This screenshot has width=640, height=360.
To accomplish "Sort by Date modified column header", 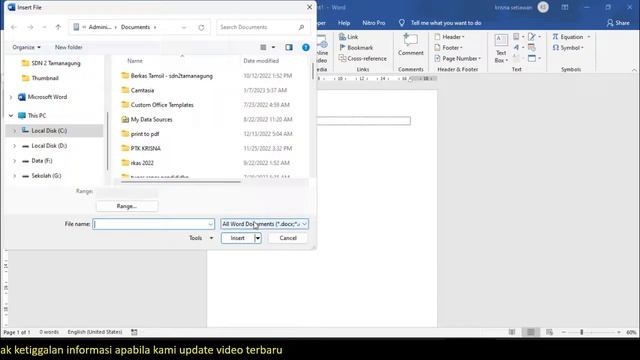I will [261, 61].
